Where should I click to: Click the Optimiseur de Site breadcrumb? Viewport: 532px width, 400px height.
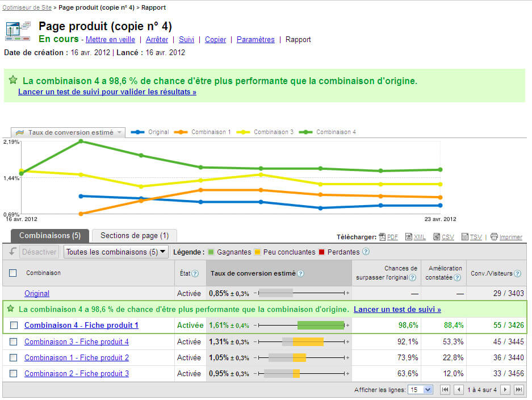pyautogui.click(x=27, y=8)
